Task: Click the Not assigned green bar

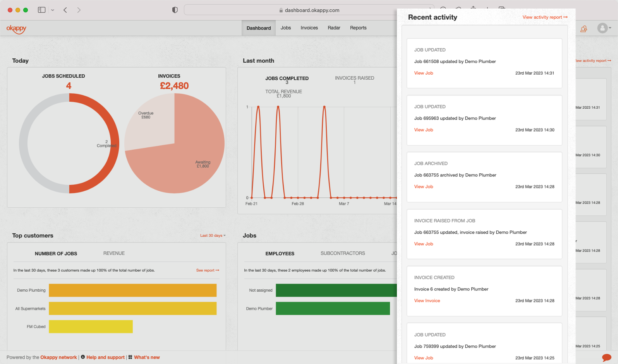Action: click(x=336, y=291)
